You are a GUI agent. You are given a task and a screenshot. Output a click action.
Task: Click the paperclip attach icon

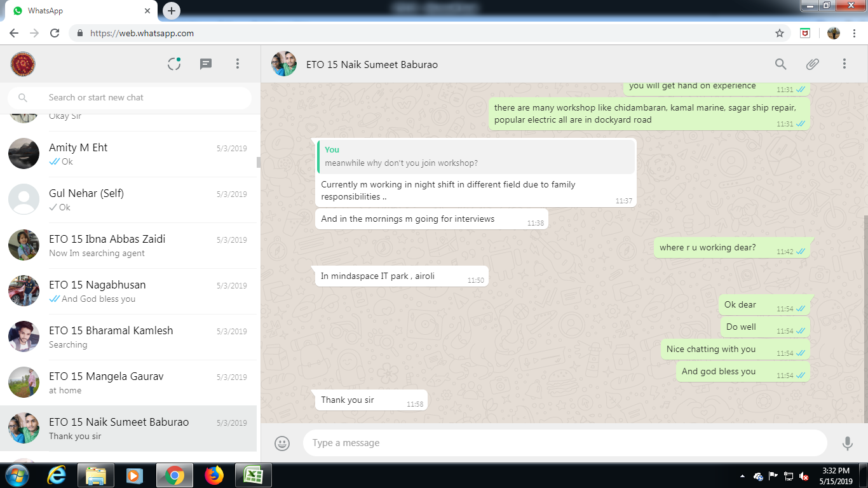812,64
